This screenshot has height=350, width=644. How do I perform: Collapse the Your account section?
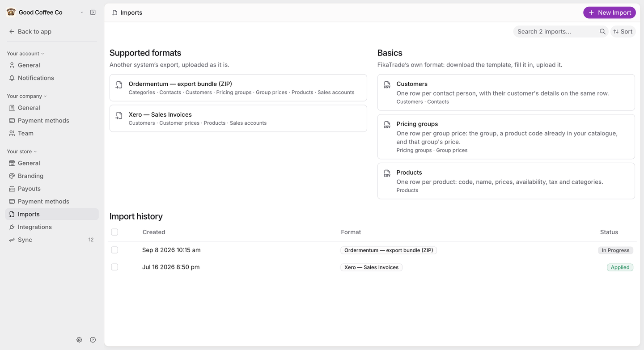tap(25, 54)
